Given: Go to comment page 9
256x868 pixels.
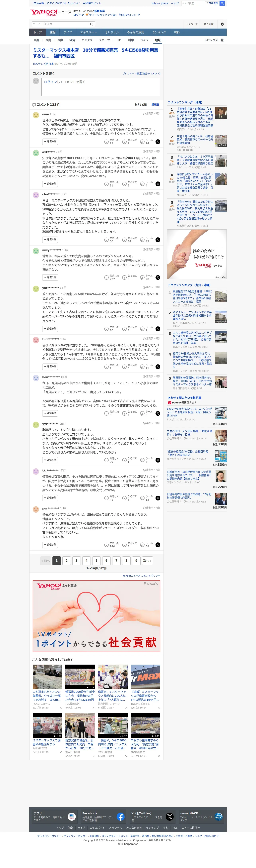Looking at the screenshot, I should pos(136,561).
